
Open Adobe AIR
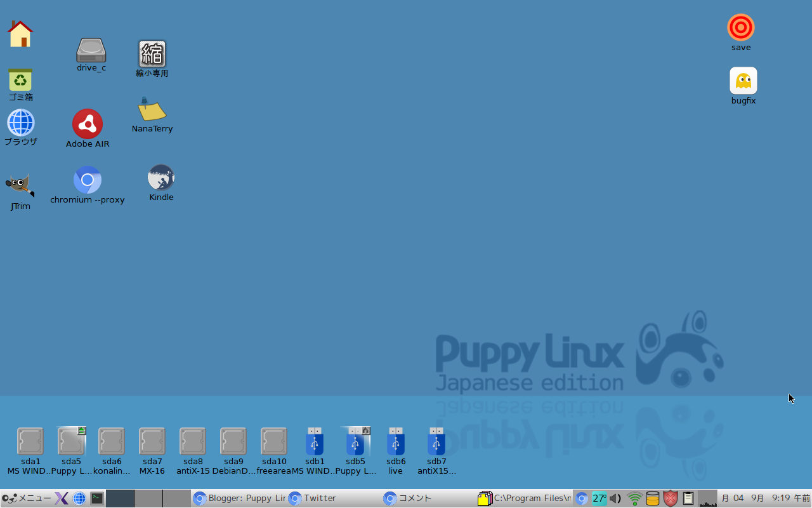click(87, 124)
